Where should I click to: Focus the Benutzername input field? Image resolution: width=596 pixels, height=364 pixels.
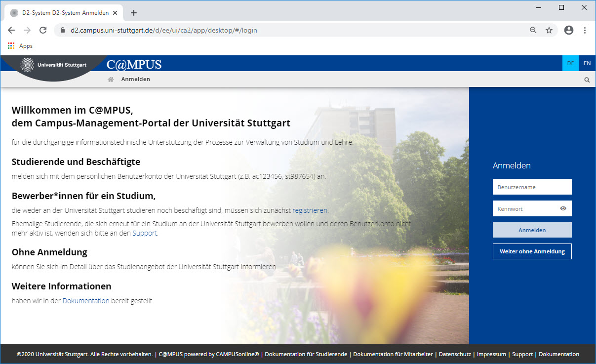click(x=532, y=187)
